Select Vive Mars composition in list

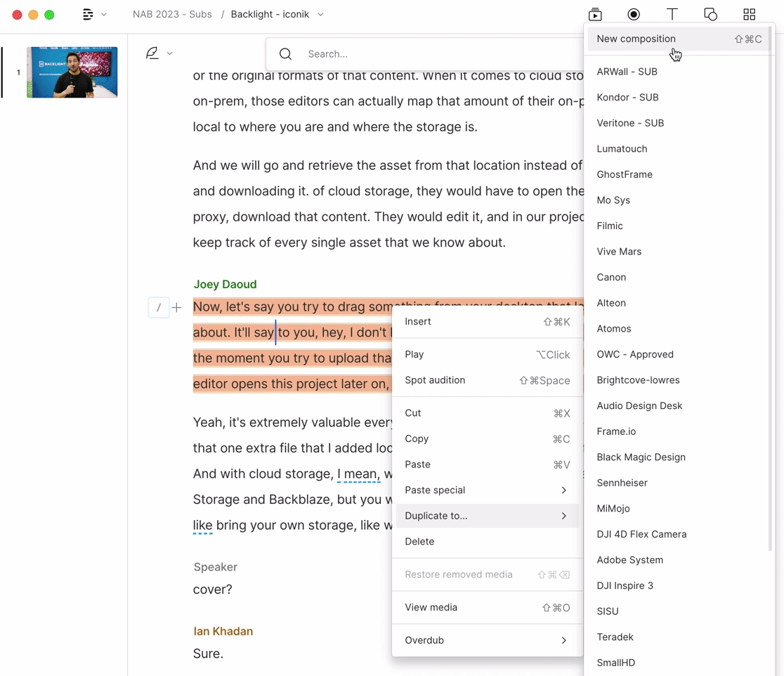pos(679,252)
